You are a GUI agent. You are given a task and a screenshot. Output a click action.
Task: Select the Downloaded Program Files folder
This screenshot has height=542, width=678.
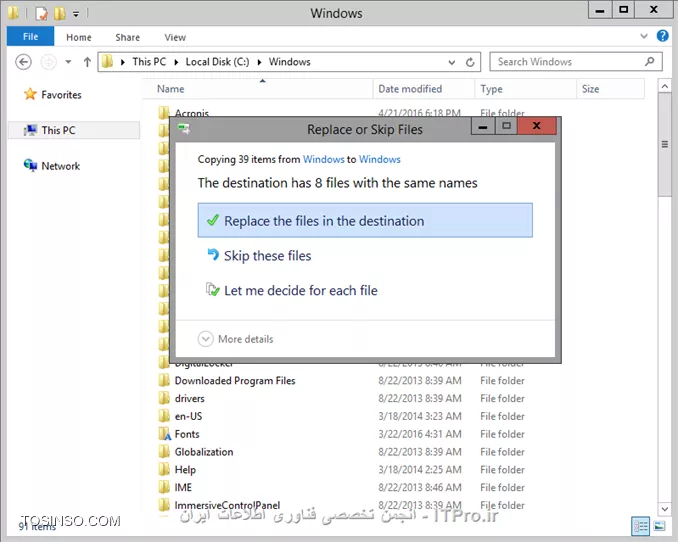pyautogui.click(x=235, y=381)
